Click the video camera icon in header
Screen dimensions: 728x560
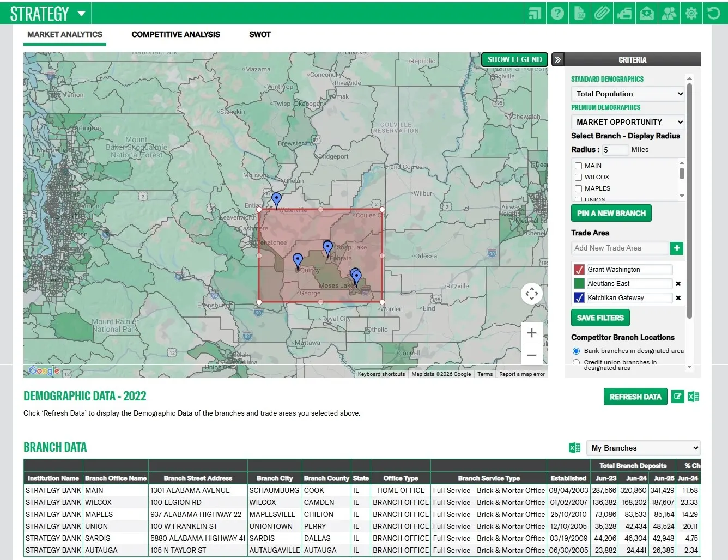(624, 13)
